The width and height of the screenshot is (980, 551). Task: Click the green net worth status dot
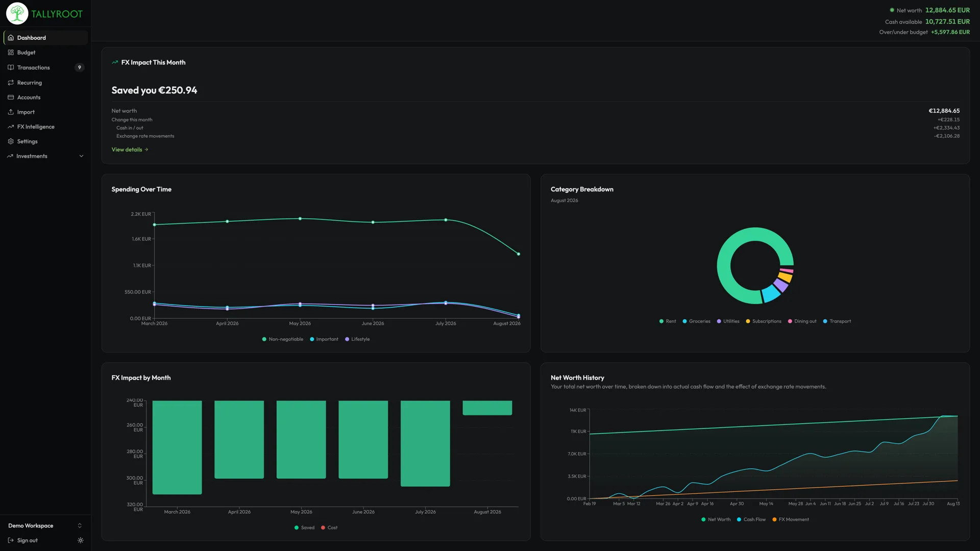click(x=892, y=10)
